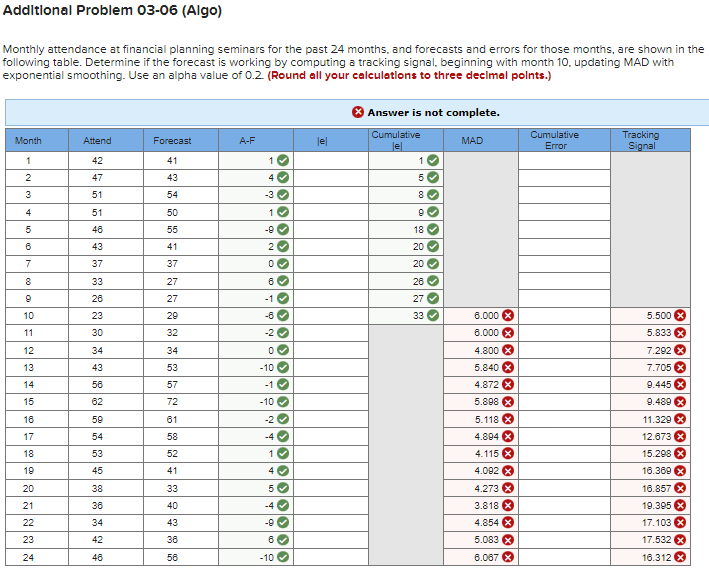This screenshot has width=709, height=573.
Task: Click Cumulative Error cell for month 17
Action: [x=564, y=436]
